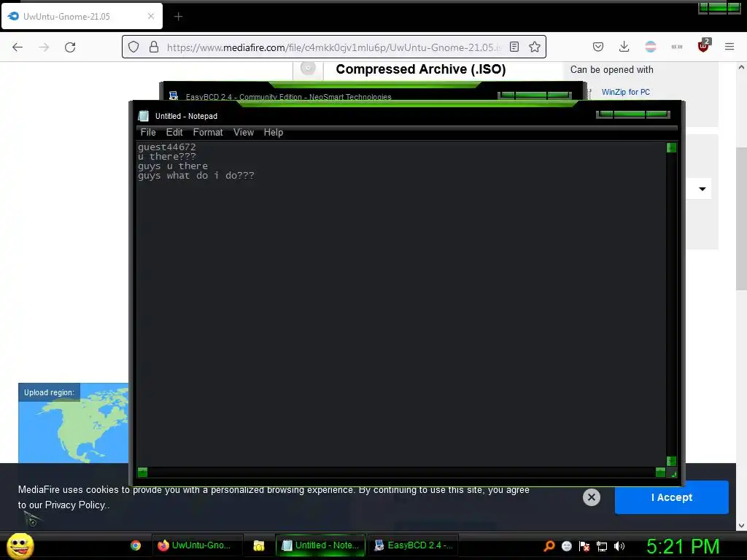This screenshot has width=747, height=560.
Task: Expand the dropdown arrow on the page
Action: [703, 189]
